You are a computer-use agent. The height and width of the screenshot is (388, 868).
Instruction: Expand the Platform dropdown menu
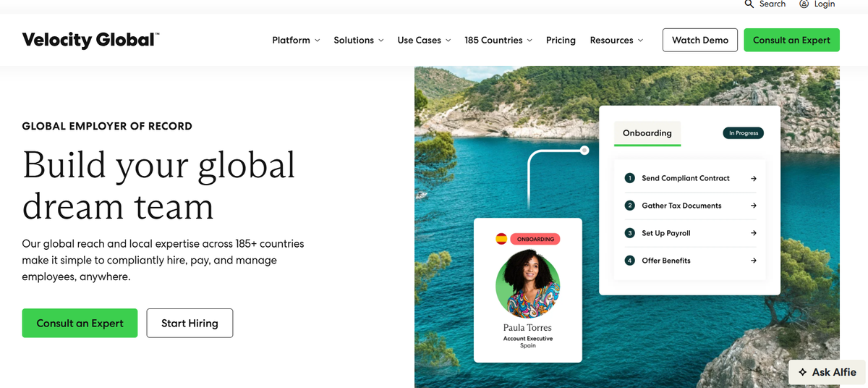click(x=296, y=41)
